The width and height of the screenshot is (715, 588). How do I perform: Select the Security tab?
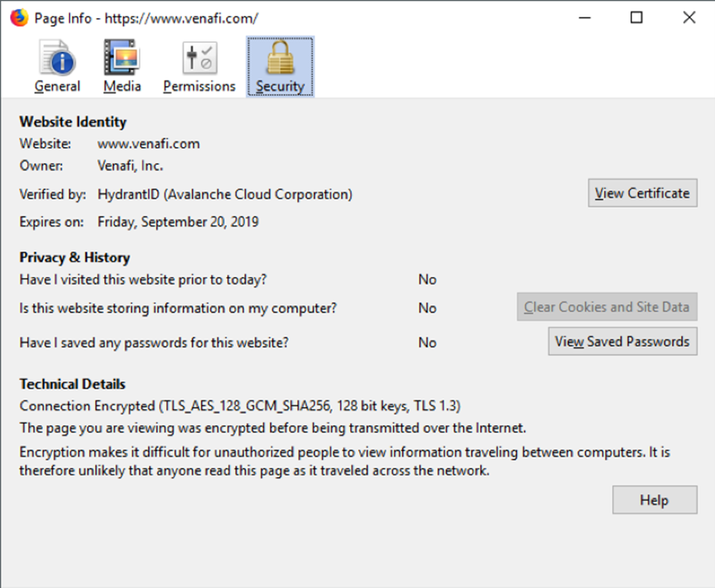pyautogui.click(x=280, y=66)
